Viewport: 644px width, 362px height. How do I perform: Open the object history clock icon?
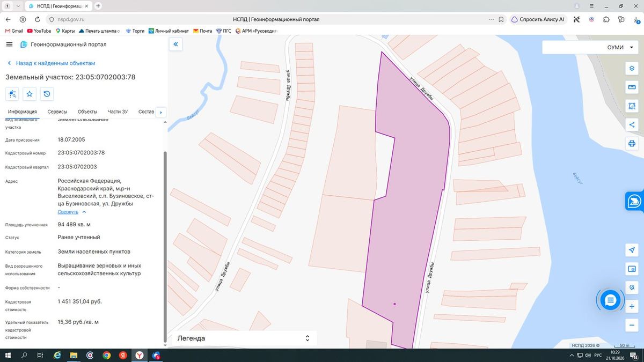pyautogui.click(x=47, y=94)
